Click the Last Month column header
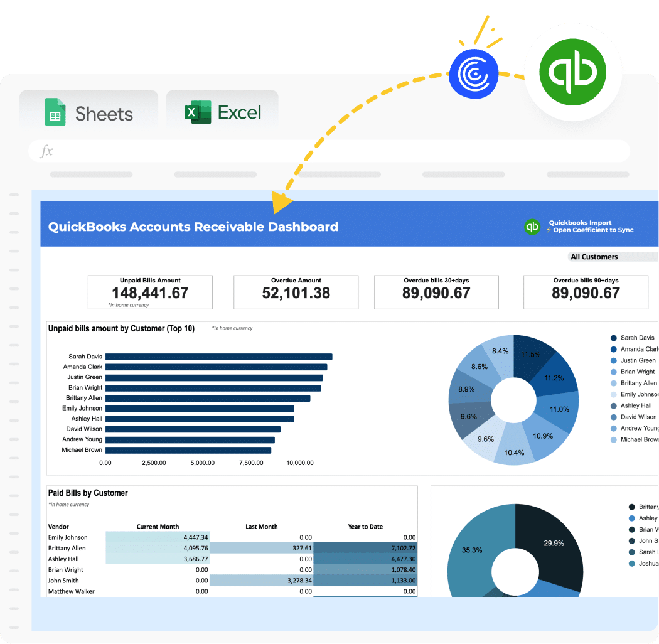Viewport: 659px width, 644px height. click(262, 527)
